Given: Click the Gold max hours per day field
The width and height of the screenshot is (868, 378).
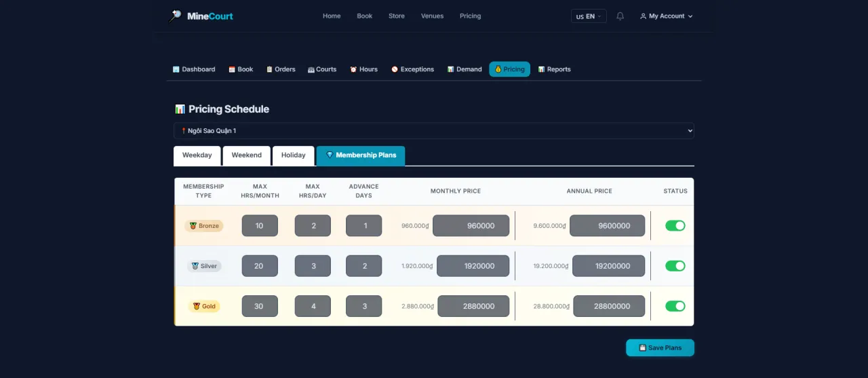Looking at the screenshot, I should click(x=313, y=306).
